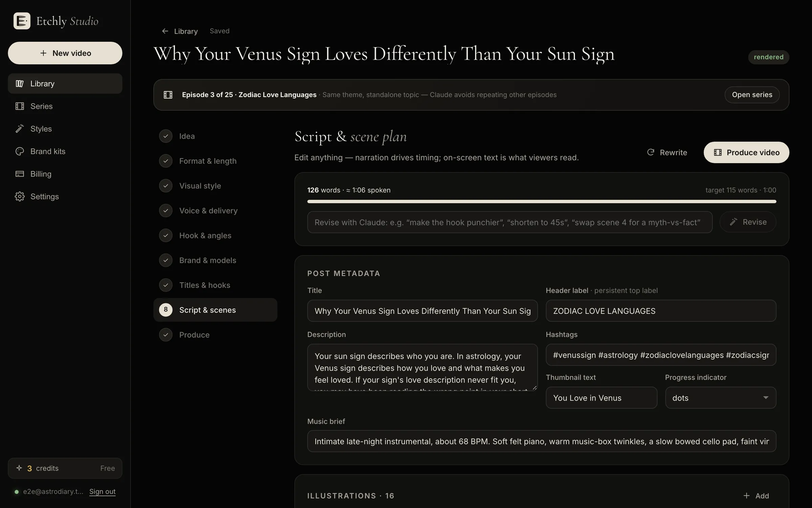Edit the Thumbnail text field
The height and width of the screenshot is (508, 812).
tap(601, 398)
